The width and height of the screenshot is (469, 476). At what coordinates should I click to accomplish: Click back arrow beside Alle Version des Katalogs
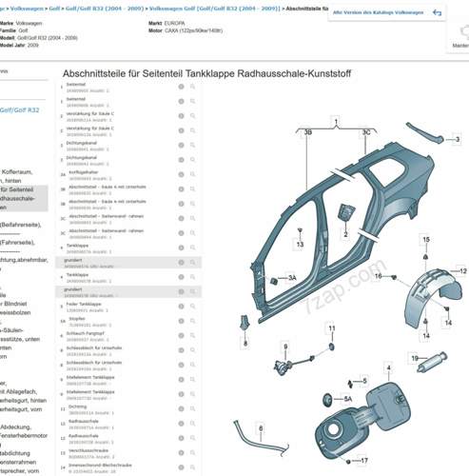(438, 12)
